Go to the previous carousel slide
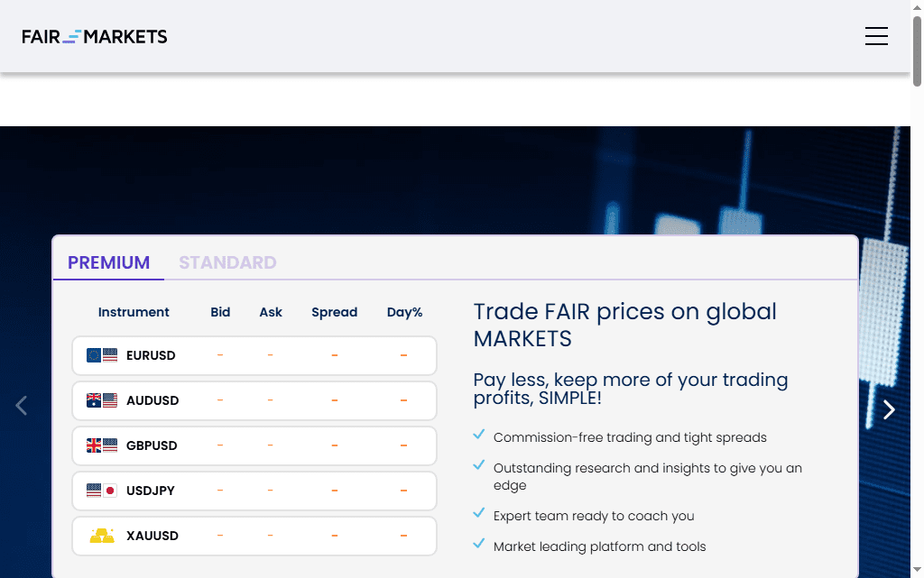This screenshot has height=578, width=924. pos(22,406)
